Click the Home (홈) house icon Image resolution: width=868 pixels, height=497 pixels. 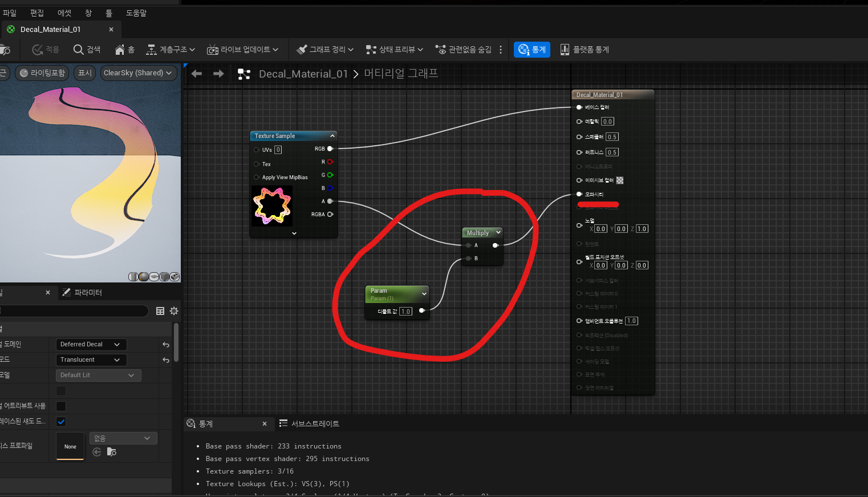click(x=120, y=50)
